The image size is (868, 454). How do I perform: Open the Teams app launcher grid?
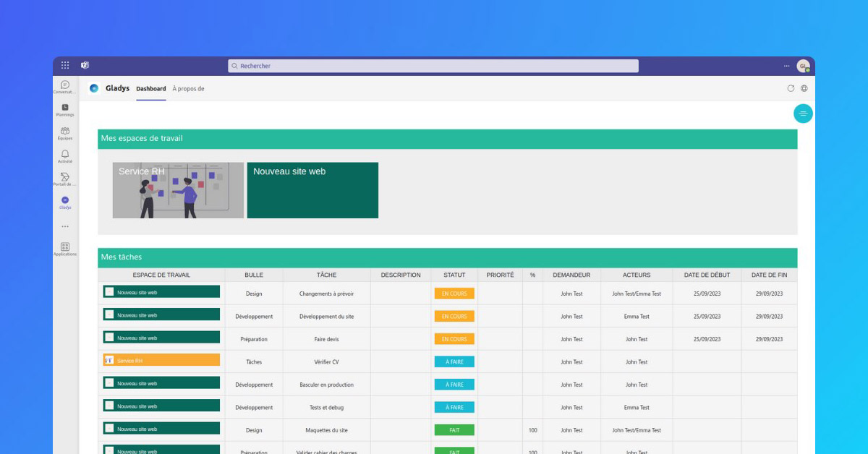point(65,65)
